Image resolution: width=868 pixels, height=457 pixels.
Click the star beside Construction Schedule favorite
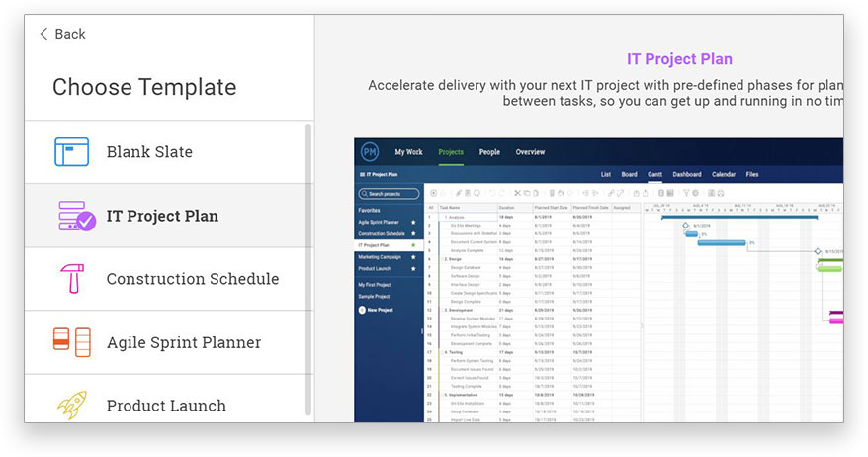pyautogui.click(x=413, y=233)
